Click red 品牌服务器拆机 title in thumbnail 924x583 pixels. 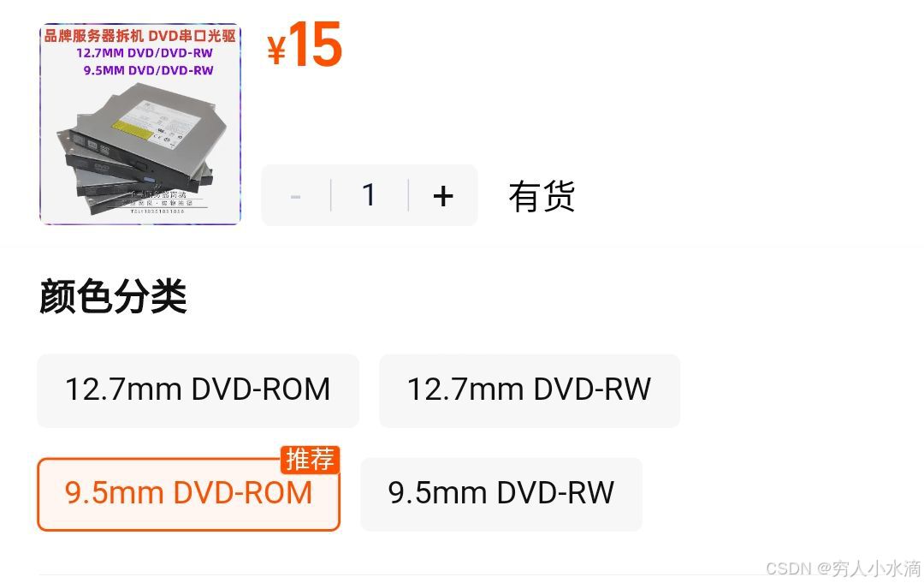[x=95, y=36]
